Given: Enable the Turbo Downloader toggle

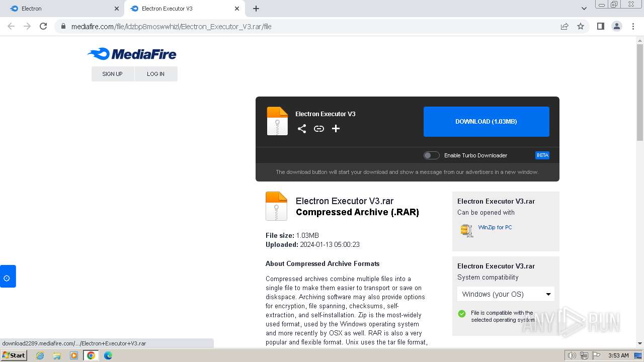Looking at the screenshot, I should tap(431, 155).
